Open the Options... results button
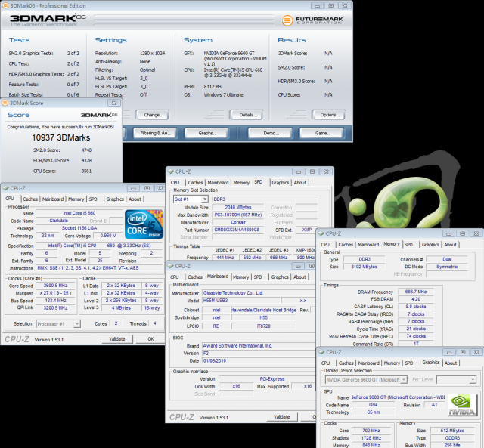This screenshot has width=484, height=448. (330, 115)
